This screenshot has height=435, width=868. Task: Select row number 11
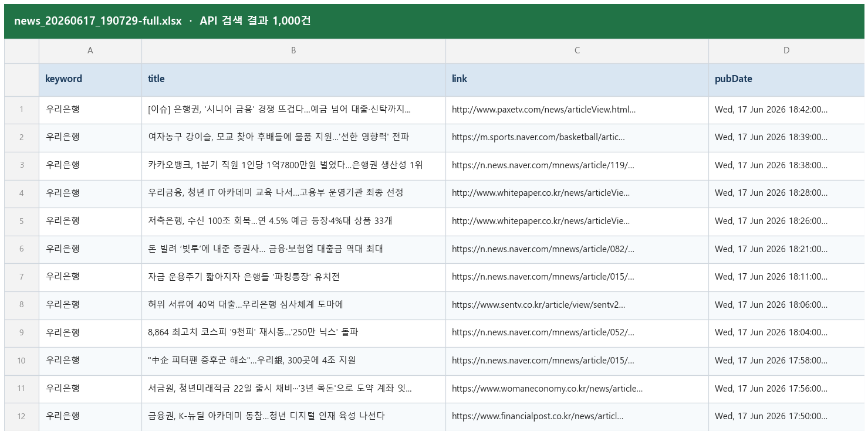[22, 389]
